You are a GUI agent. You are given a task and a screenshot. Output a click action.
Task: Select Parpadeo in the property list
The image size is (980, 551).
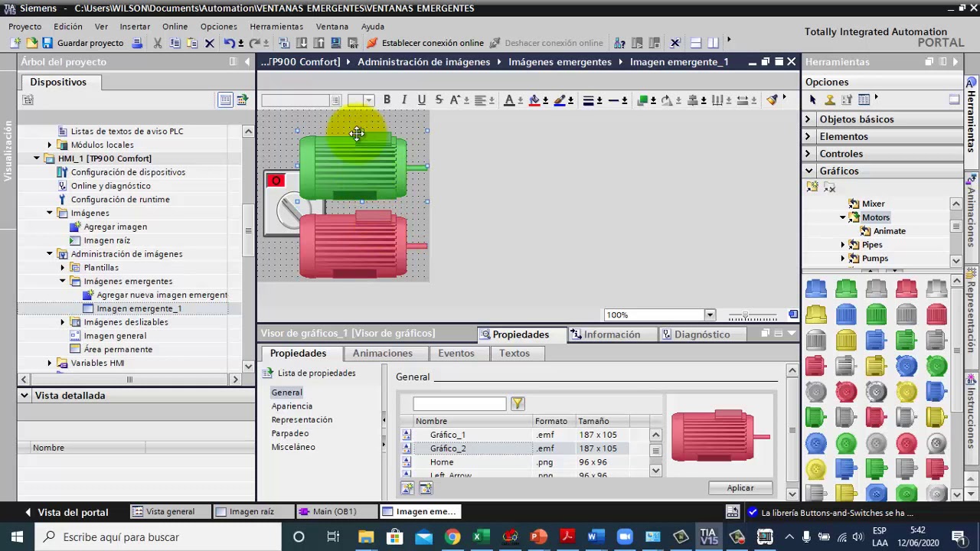tap(290, 433)
